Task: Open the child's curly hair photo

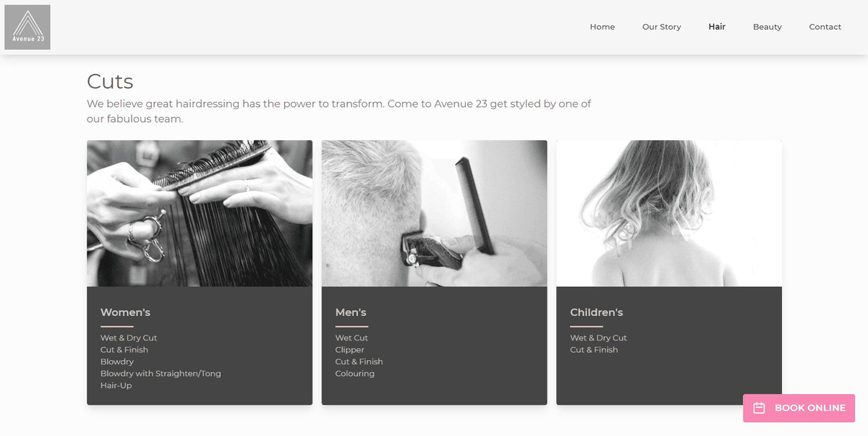Action: pos(669,213)
